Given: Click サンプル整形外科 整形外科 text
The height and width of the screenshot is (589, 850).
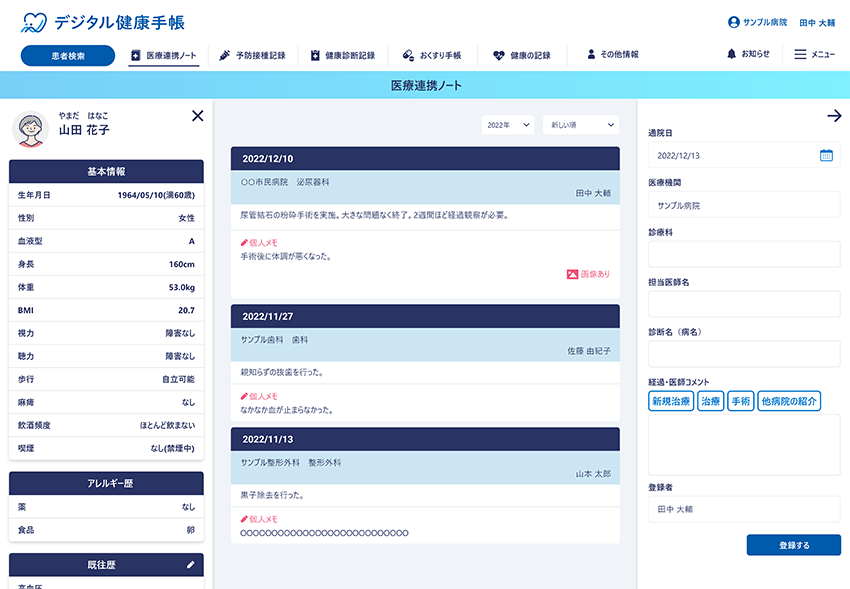Looking at the screenshot, I should click(x=291, y=463).
